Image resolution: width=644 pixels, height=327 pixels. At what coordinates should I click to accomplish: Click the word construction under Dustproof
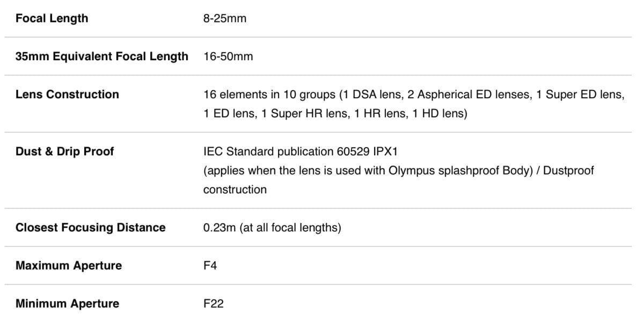coord(235,190)
